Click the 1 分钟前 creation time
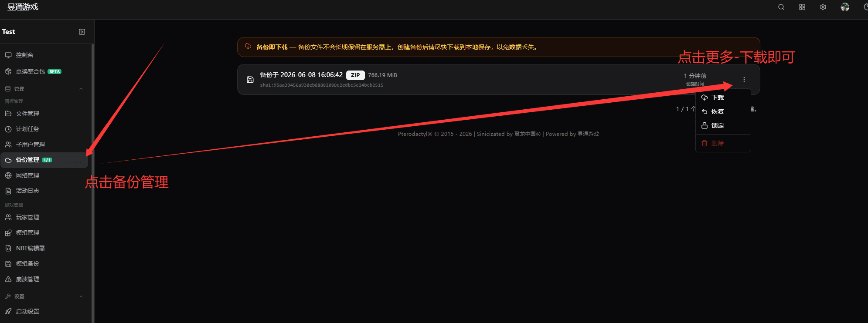Viewport: 868px width, 323px height. pyautogui.click(x=695, y=76)
